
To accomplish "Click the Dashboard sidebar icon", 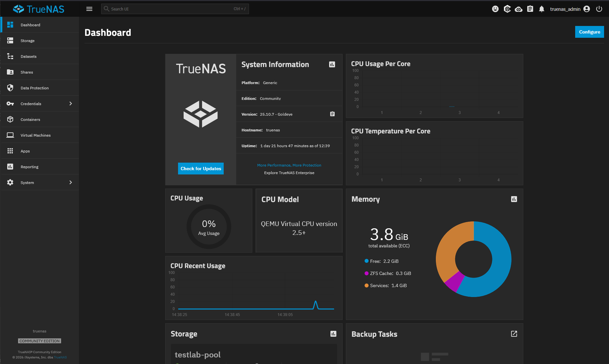I will pos(10,25).
